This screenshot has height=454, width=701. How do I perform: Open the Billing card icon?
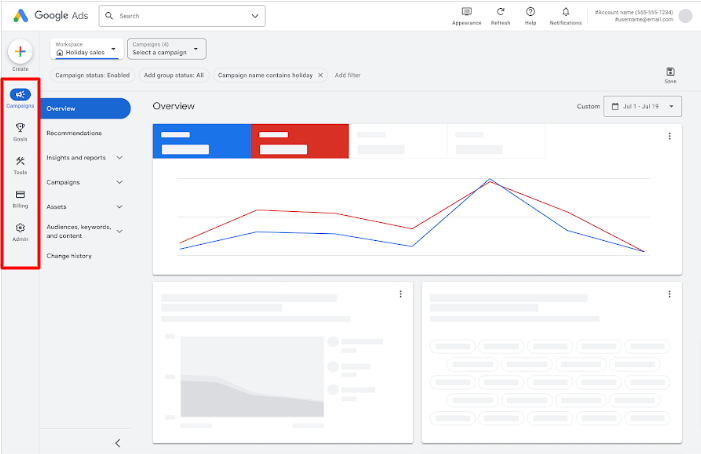pyautogui.click(x=20, y=194)
